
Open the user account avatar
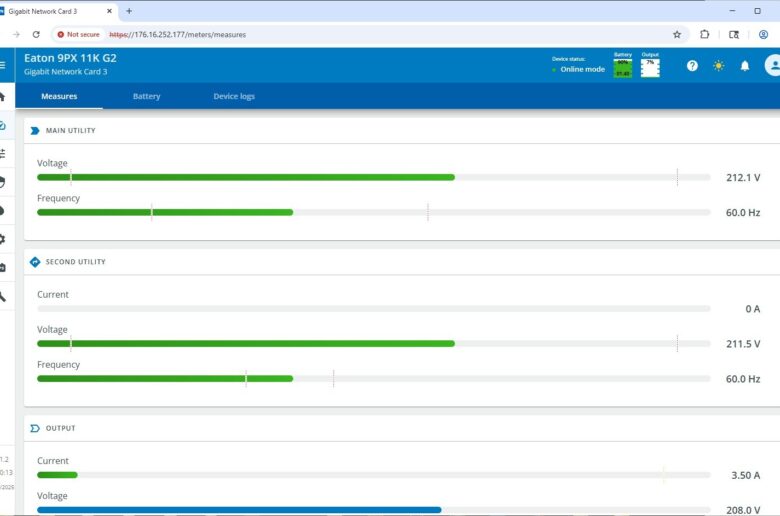(x=772, y=66)
